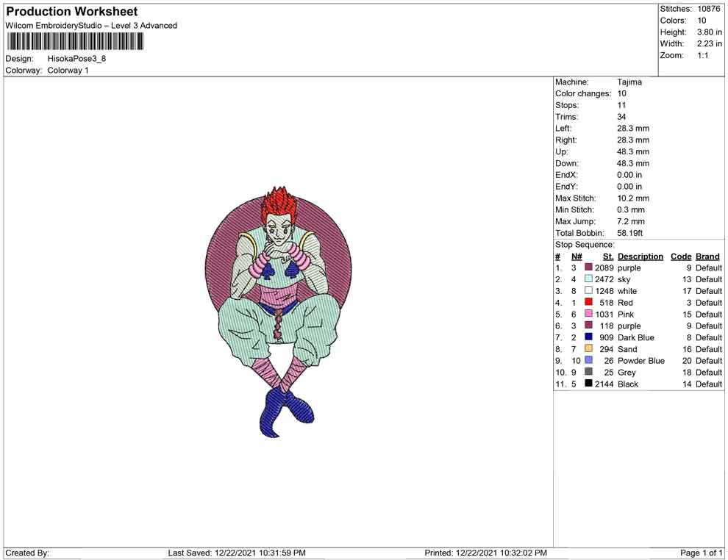Image resolution: width=728 pixels, height=560 pixels.
Task: Click the stitch count '2472' for sky
Action: click(604, 279)
